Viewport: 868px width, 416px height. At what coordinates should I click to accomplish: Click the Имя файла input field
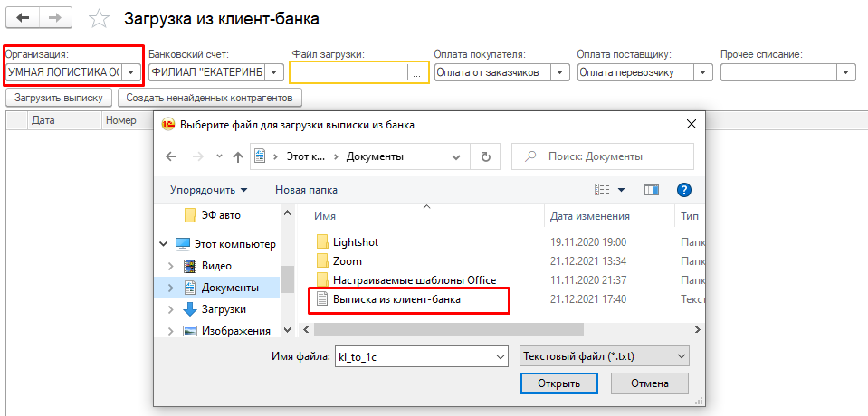414,356
